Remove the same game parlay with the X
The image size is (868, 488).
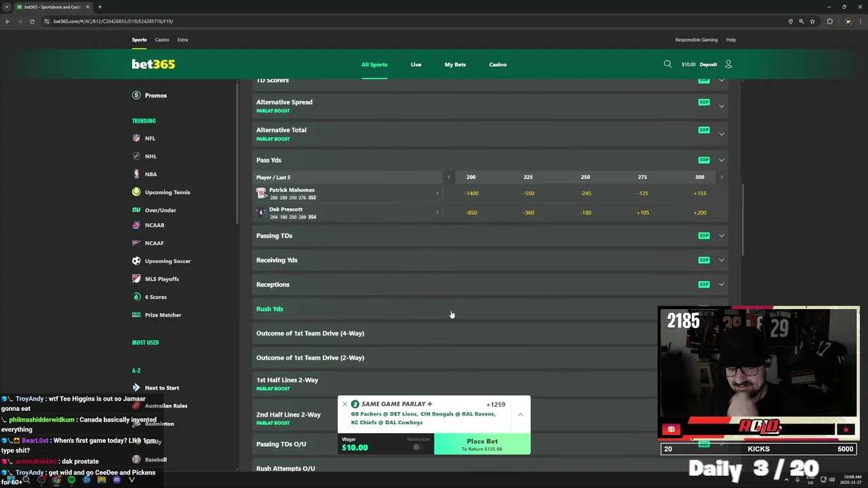tap(344, 404)
